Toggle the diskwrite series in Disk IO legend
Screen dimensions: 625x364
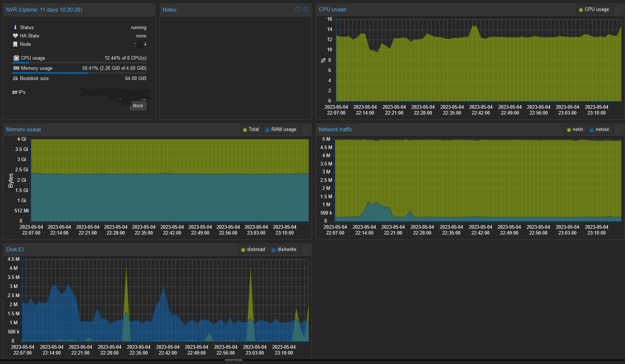(285, 249)
